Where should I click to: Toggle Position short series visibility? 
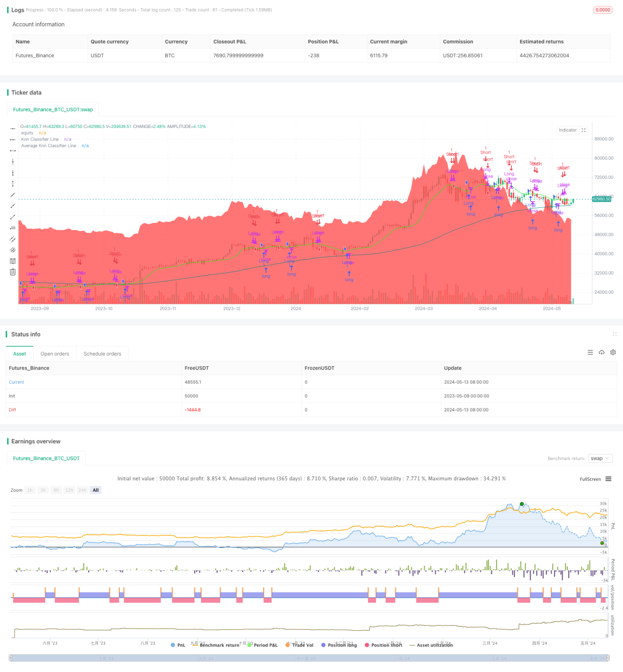(383, 645)
